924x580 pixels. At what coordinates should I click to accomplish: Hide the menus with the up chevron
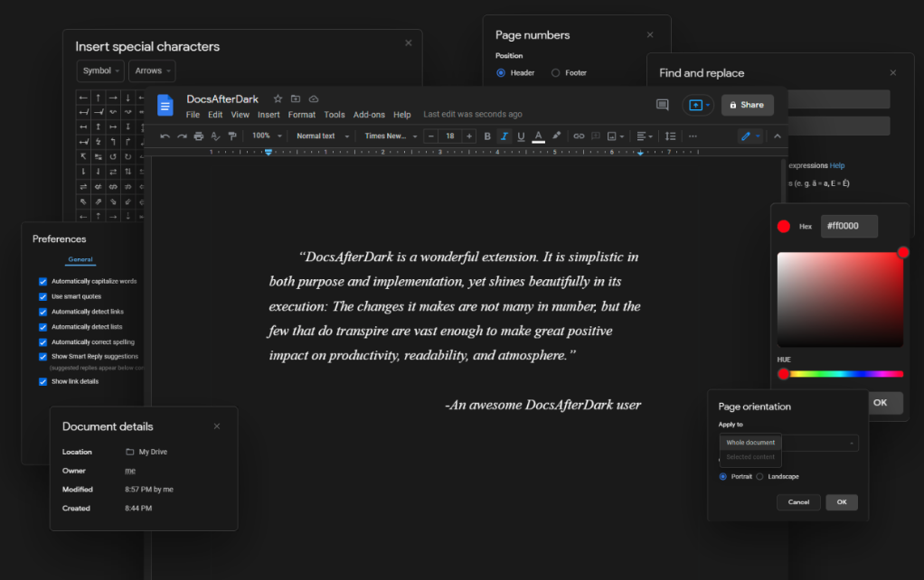pos(778,136)
